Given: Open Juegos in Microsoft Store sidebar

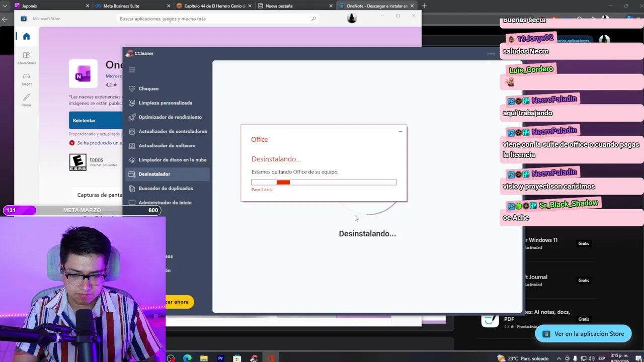Looking at the screenshot, I should [x=26, y=79].
